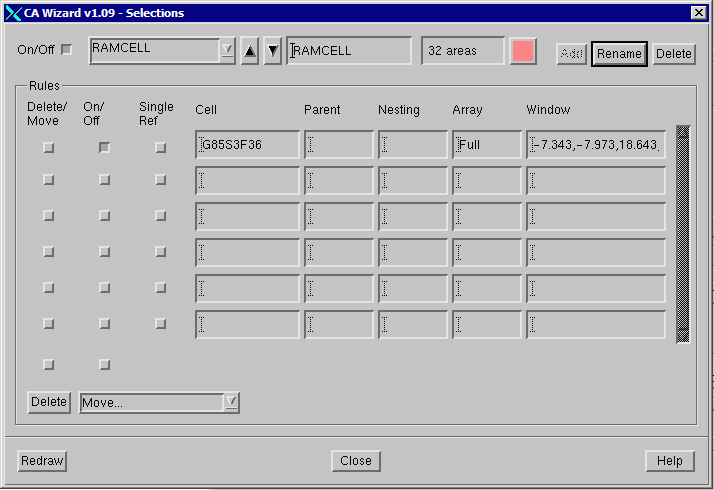The image size is (714, 490).
Task: Click the up arrow selection button
Action: [x=249, y=51]
